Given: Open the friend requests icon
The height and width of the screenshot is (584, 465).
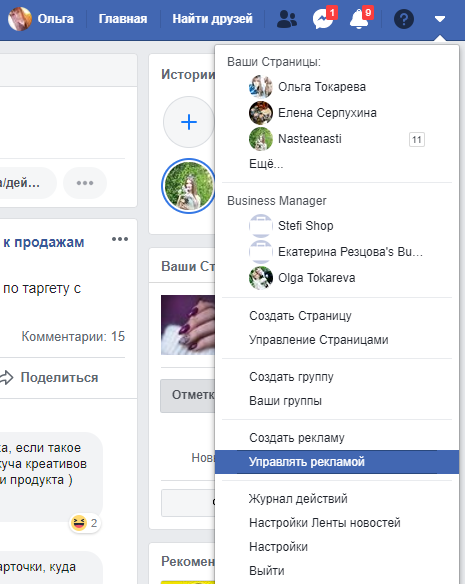Looking at the screenshot, I should 287,19.
